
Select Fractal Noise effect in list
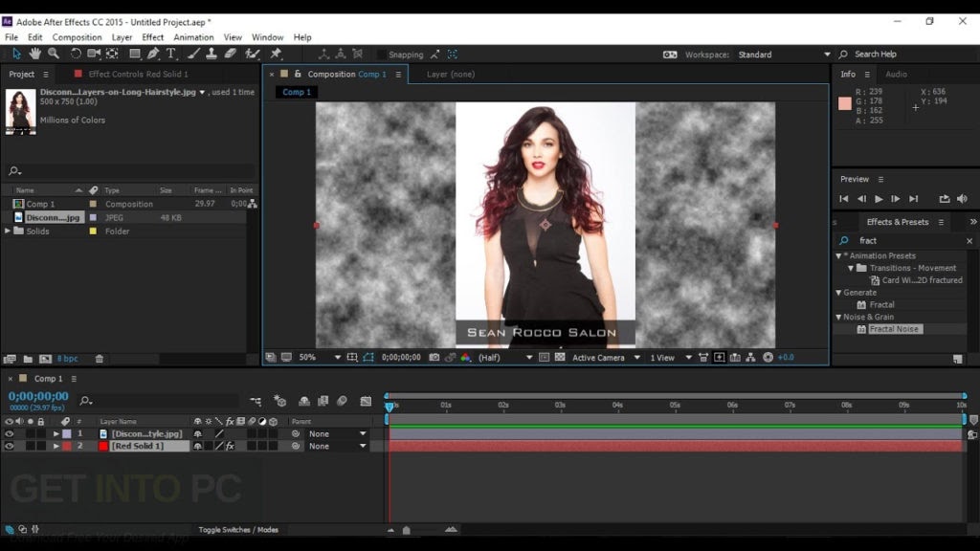coord(894,329)
